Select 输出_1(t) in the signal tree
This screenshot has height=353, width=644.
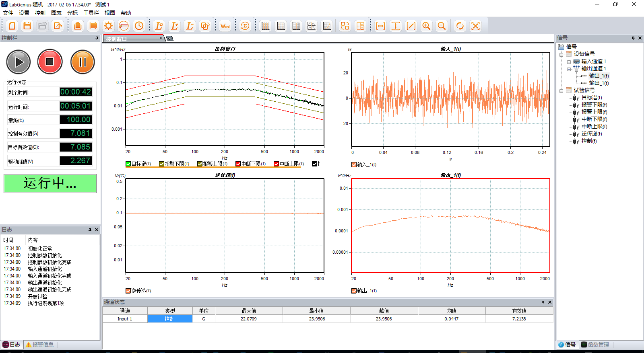[599, 83]
